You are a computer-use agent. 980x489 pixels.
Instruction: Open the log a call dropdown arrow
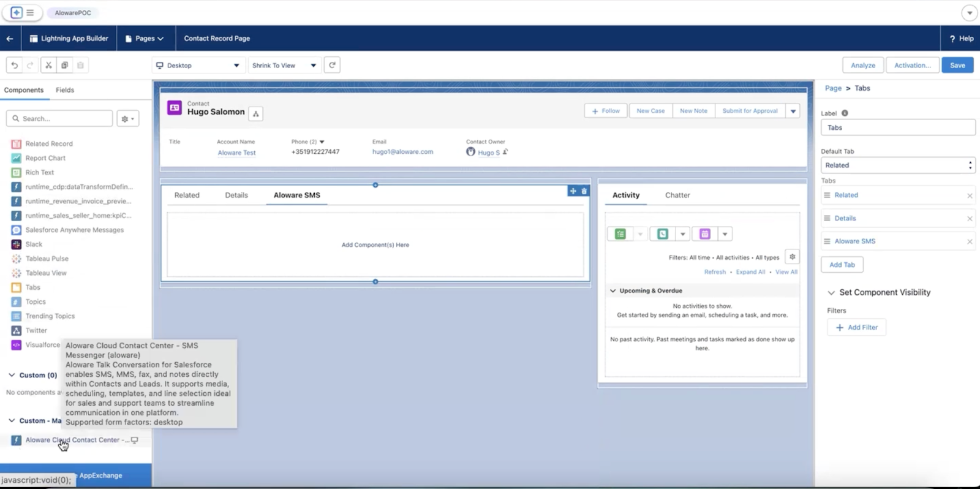pyautogui.click(x=682, y=234)
